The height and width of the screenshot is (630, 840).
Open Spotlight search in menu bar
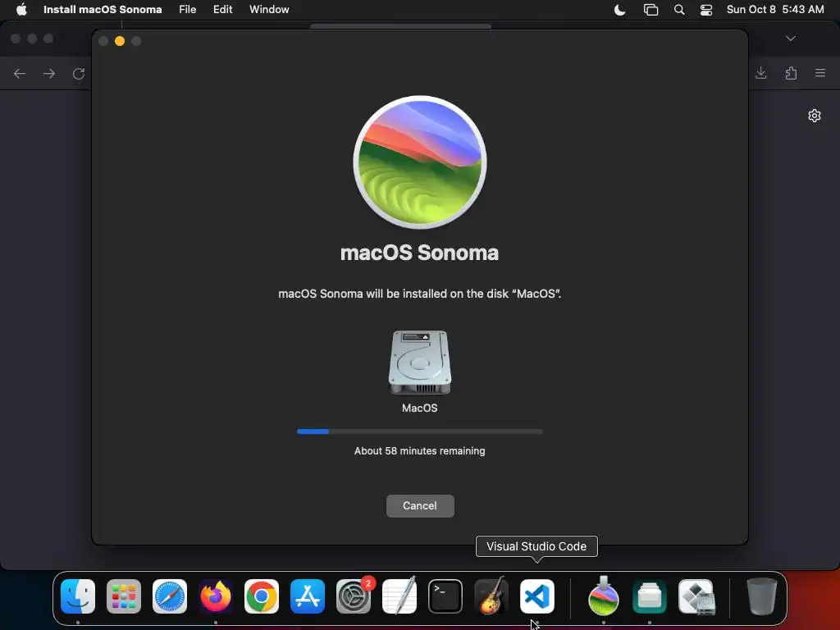(679, 10)
